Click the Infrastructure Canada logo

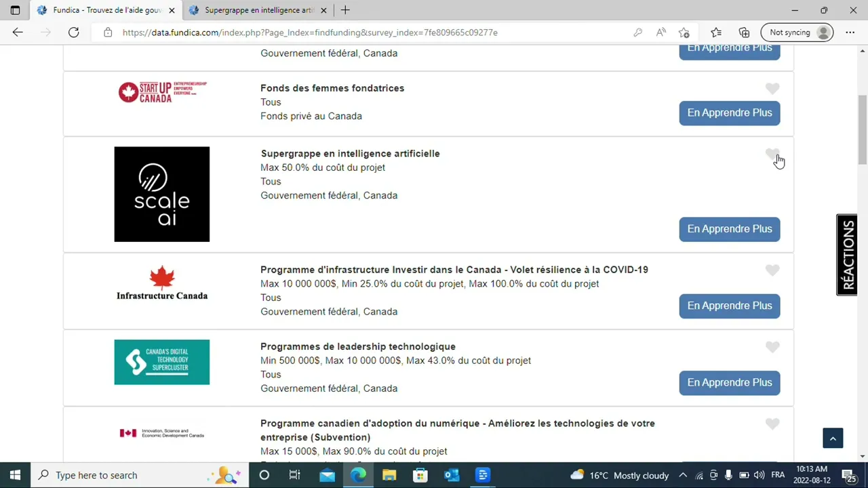pyautogui.click(x=162, y=283)
